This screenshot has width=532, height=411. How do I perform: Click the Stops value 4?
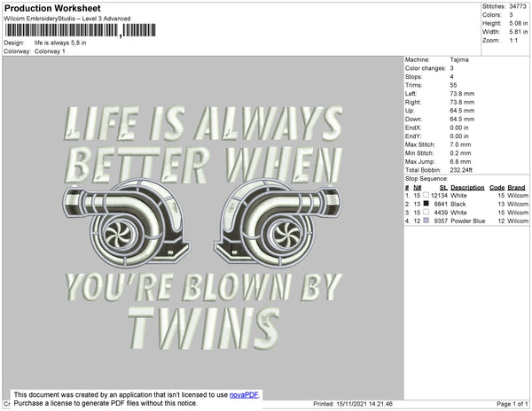pos(451,76)
